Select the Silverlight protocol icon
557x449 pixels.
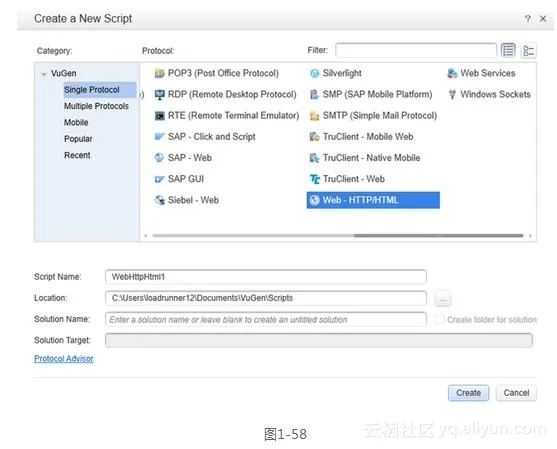point(314,73)
